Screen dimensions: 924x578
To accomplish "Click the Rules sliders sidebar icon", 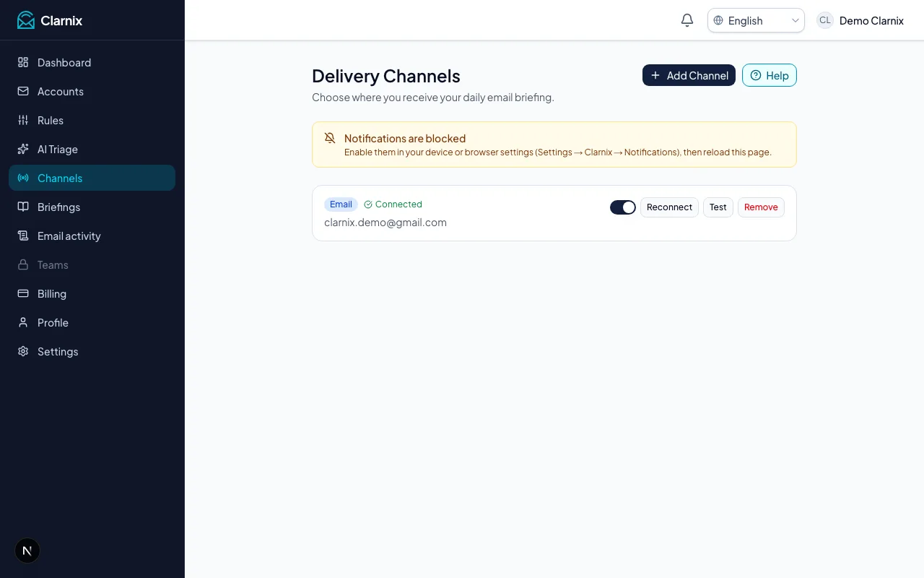I will tap(23, 120).
